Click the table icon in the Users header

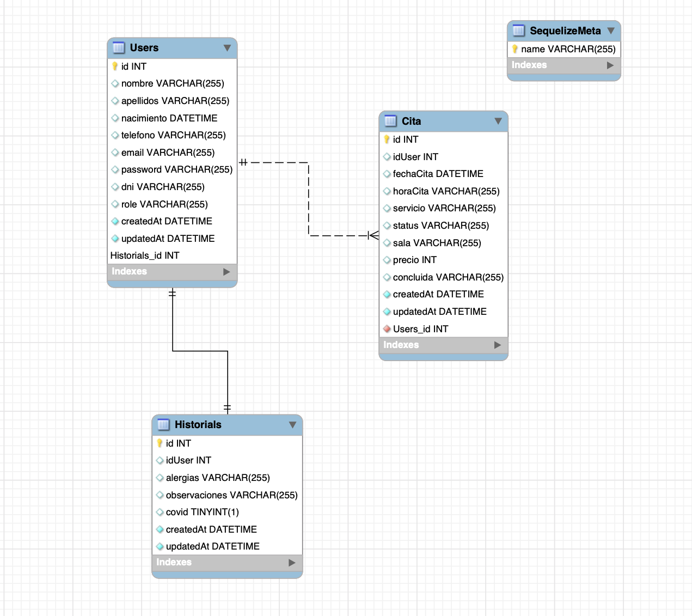(118, 48)
